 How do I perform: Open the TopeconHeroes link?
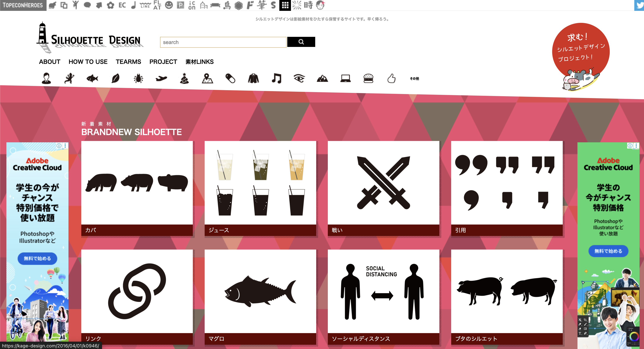click(23, 5)
